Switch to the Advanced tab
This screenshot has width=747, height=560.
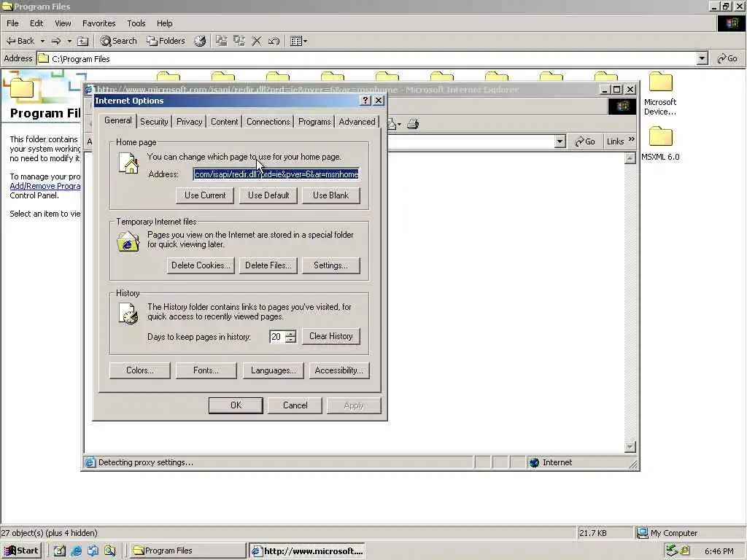click(357, 122)
